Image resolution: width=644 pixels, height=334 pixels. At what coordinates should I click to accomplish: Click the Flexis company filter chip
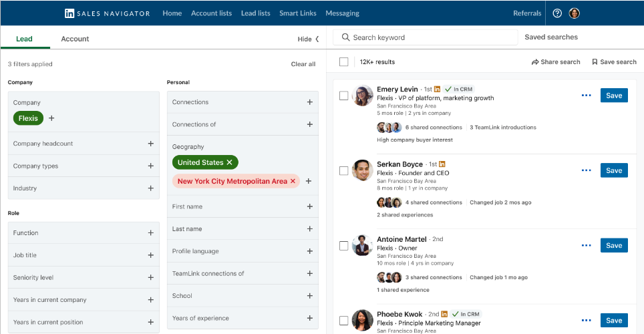pos(28,118)
